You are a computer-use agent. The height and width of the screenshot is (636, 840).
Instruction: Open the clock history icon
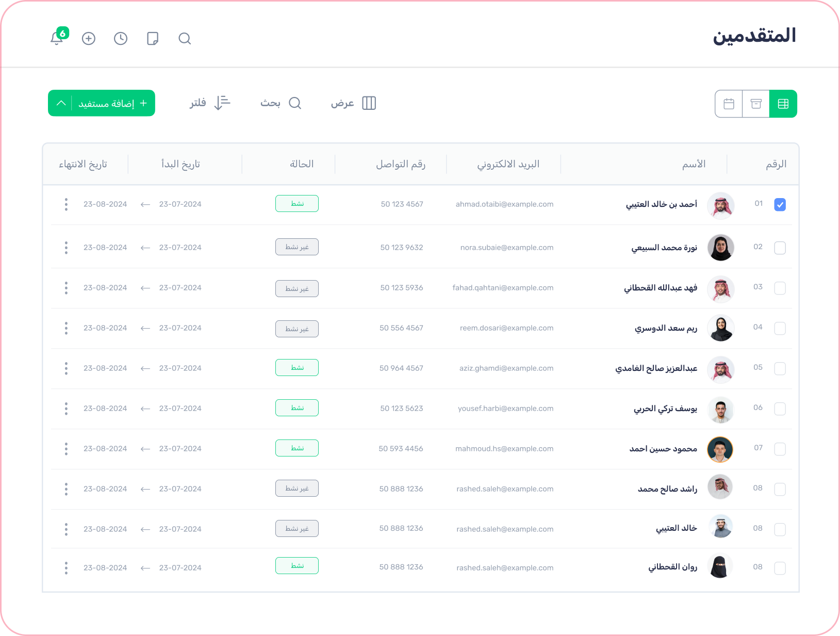121,39
